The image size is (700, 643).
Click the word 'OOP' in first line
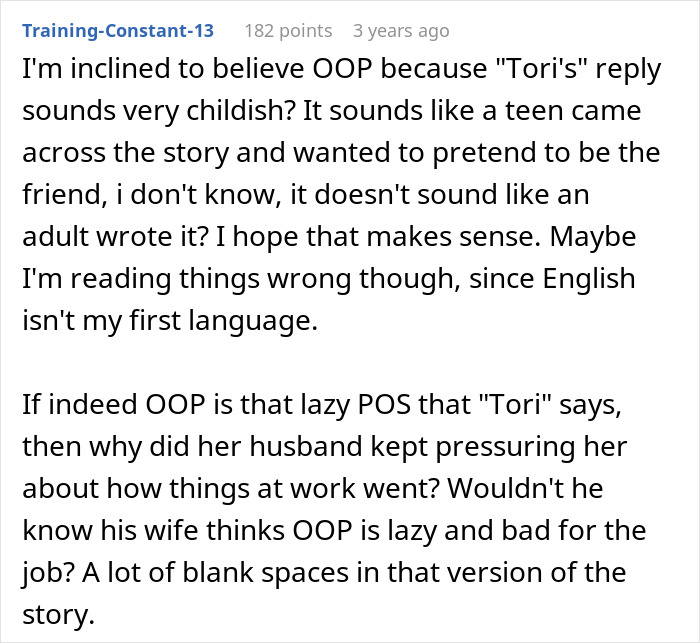pos(342,69)
